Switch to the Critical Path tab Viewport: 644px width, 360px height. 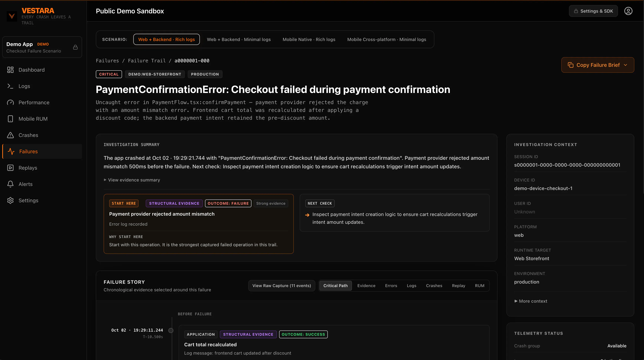click(x=336, y=286)
